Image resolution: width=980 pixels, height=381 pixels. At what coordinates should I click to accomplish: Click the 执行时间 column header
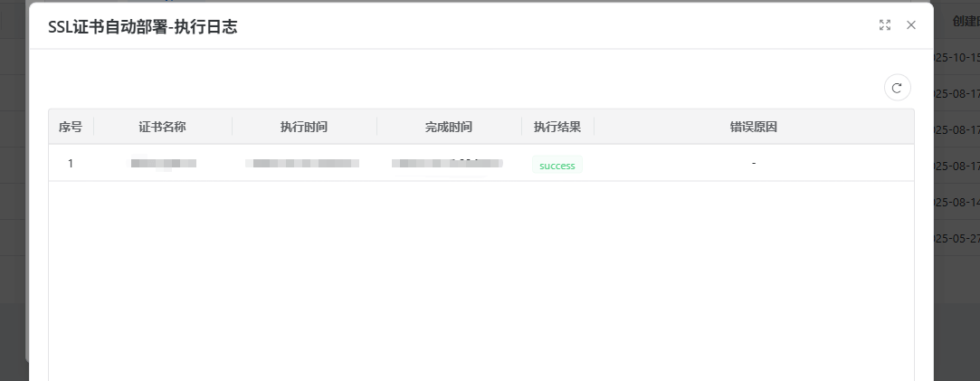click(x=304, y=127)
